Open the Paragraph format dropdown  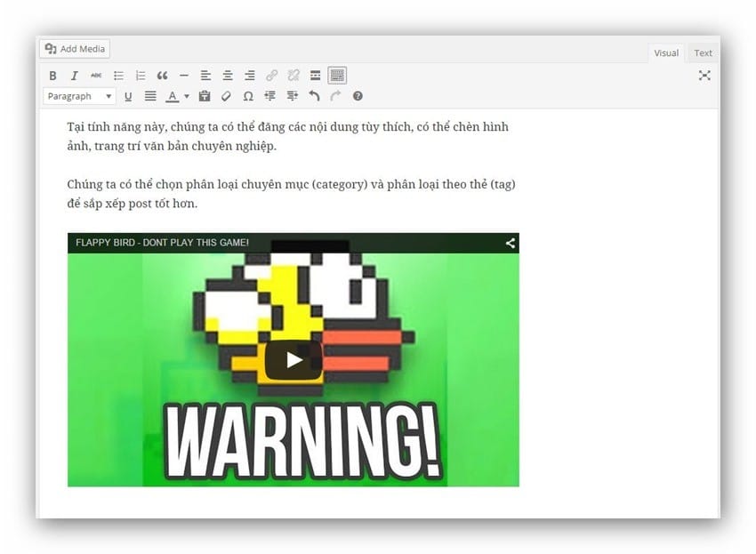(x=79, y=96)
